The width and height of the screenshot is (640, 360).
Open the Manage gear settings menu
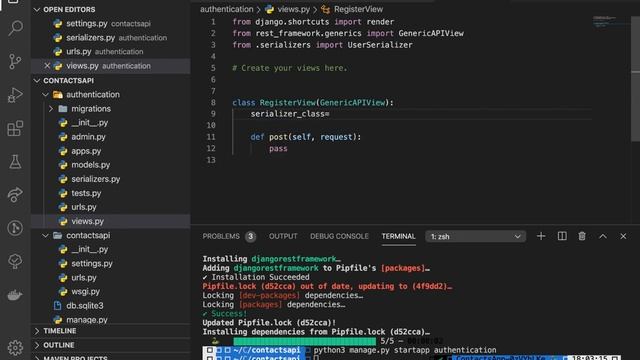pos(15,347)
